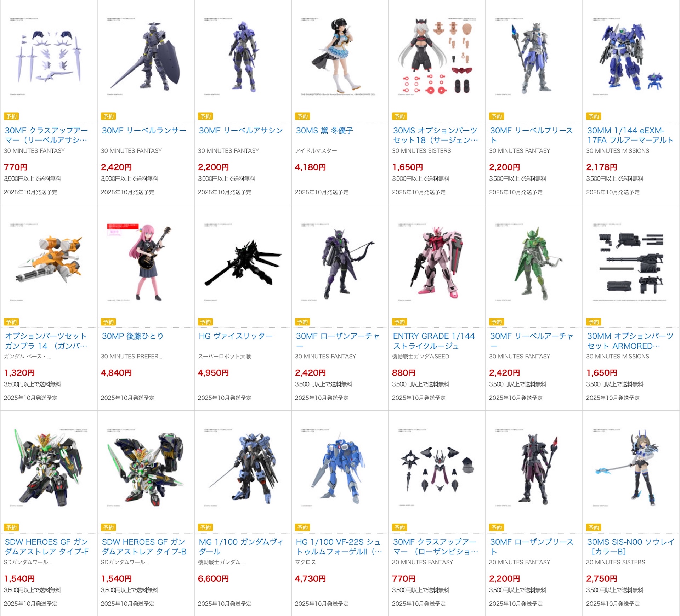Open 30MS オプションパーツセット18 link
Viewport: 680px width, 616px height.
(x=435, y=135)
